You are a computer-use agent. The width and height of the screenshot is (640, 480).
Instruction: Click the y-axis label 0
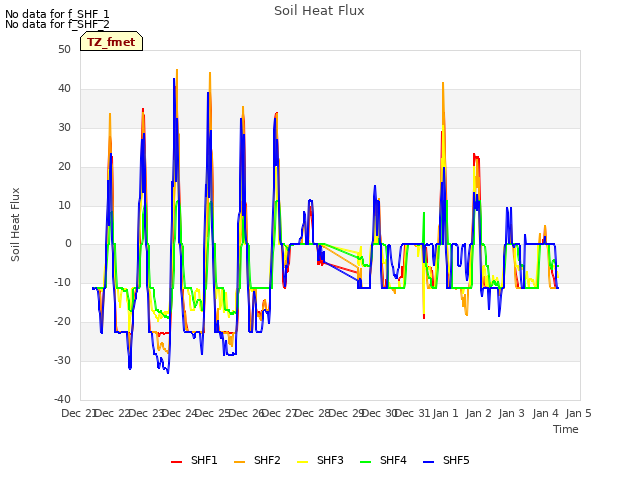pyautogui.click(x=68, y=244)
